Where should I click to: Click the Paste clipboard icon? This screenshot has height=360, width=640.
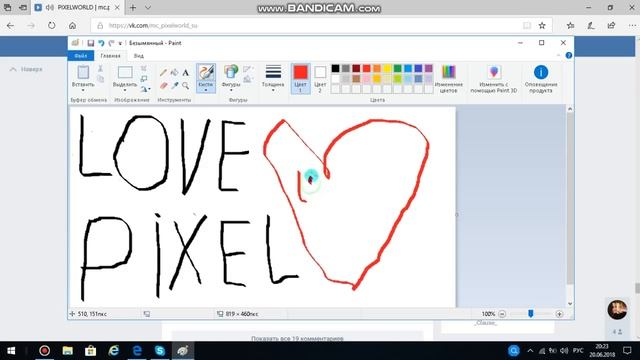coord(83,72)
